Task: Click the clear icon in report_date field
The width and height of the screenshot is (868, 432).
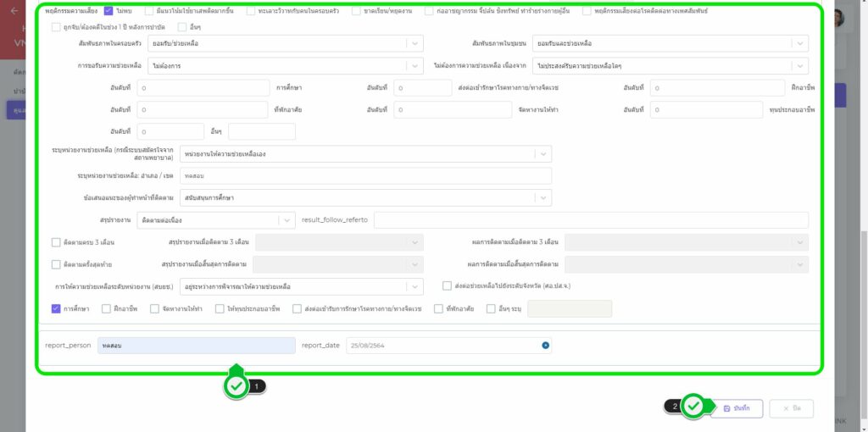Action: pyautogui.click(x=545, y=345)
